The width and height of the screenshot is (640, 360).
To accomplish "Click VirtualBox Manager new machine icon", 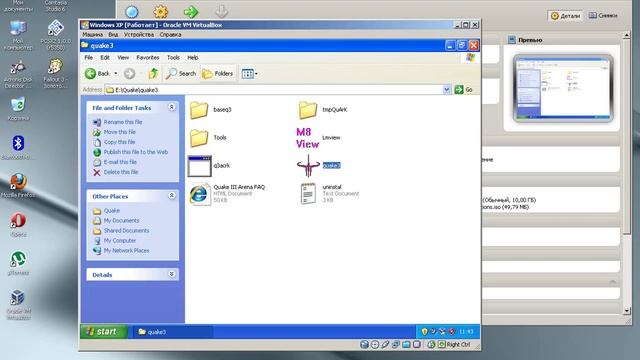I will click(131, 11).
